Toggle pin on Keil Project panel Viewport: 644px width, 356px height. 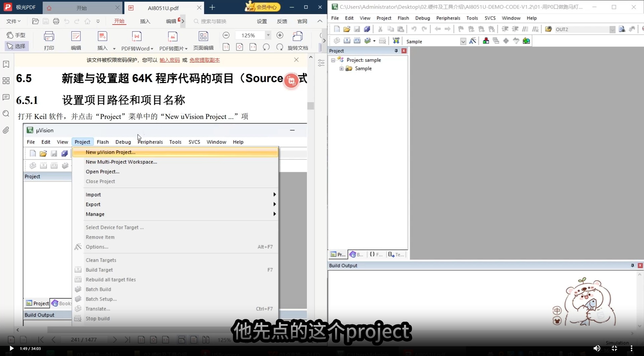pos(396,51)
